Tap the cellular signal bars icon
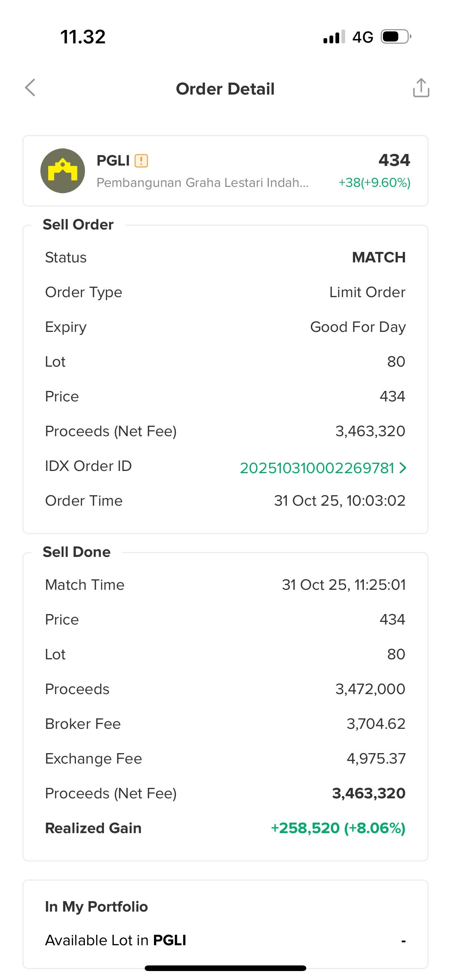This screenshot has height=980, width=451. click(334, 37)
